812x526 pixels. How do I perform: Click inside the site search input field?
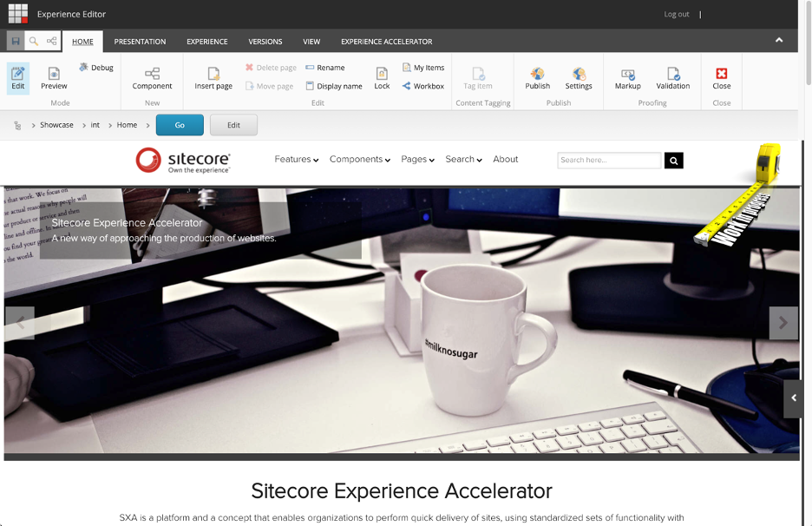(607, 160)
